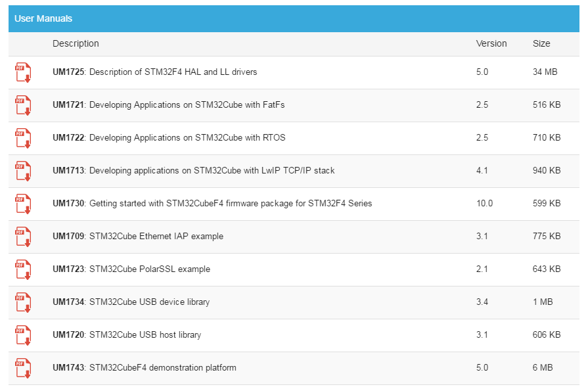Click the User Manuals section header
Screen dimensions: 588x389
click(x=294, y=18)
